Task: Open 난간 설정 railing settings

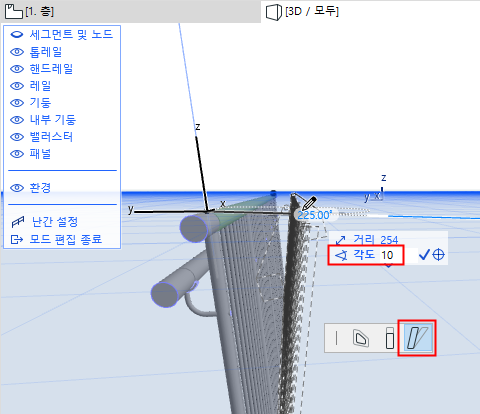Action: 55,222
